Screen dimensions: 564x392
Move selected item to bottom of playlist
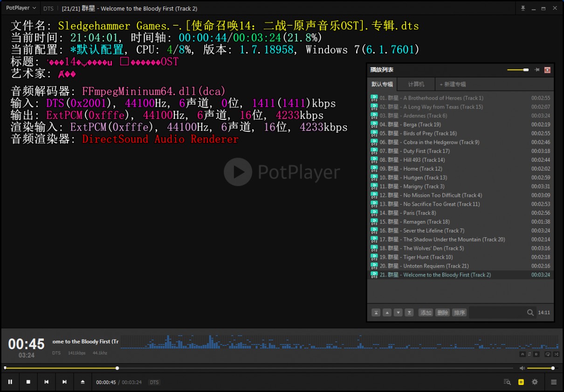point(409,313)
